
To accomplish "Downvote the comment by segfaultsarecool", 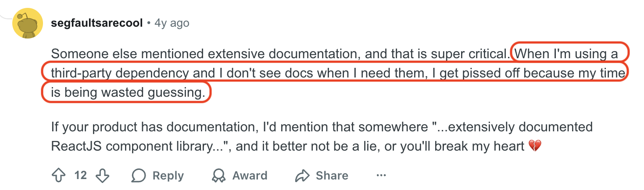I will tap(102, 176).
